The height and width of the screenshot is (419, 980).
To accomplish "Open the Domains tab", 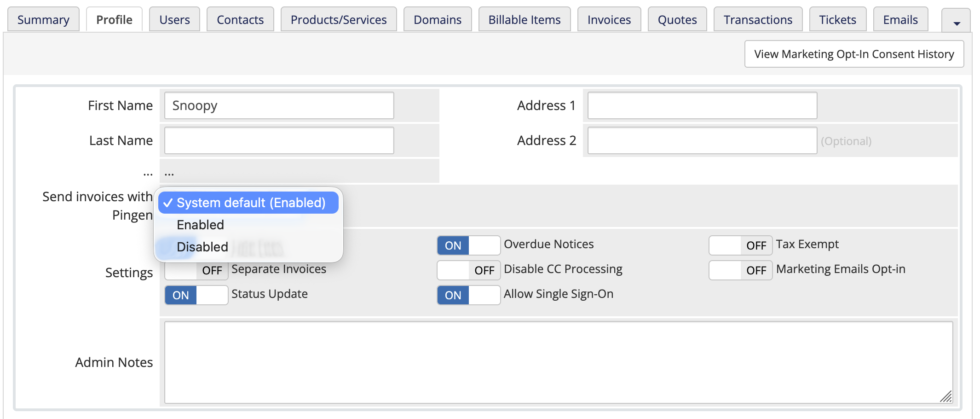I will point(438,19).
